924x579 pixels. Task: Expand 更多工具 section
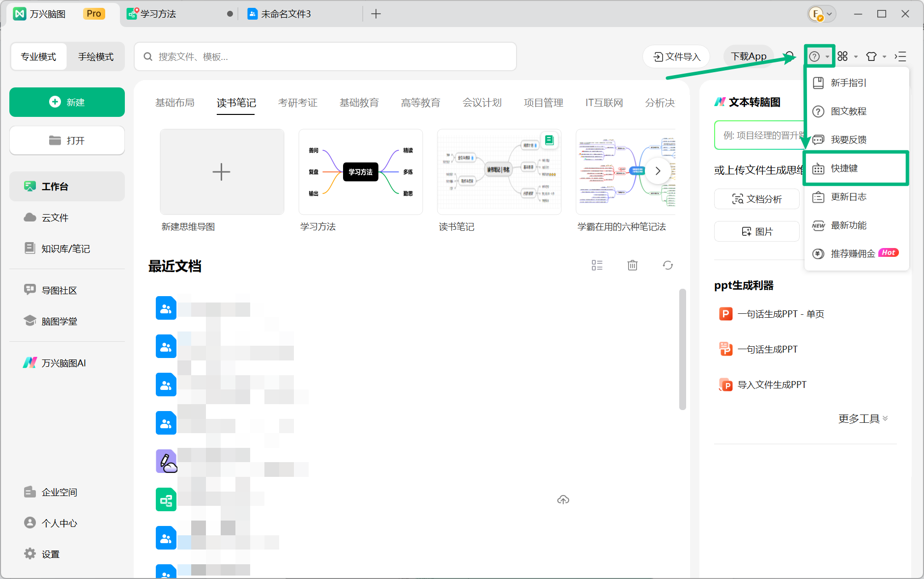(863, 418)
